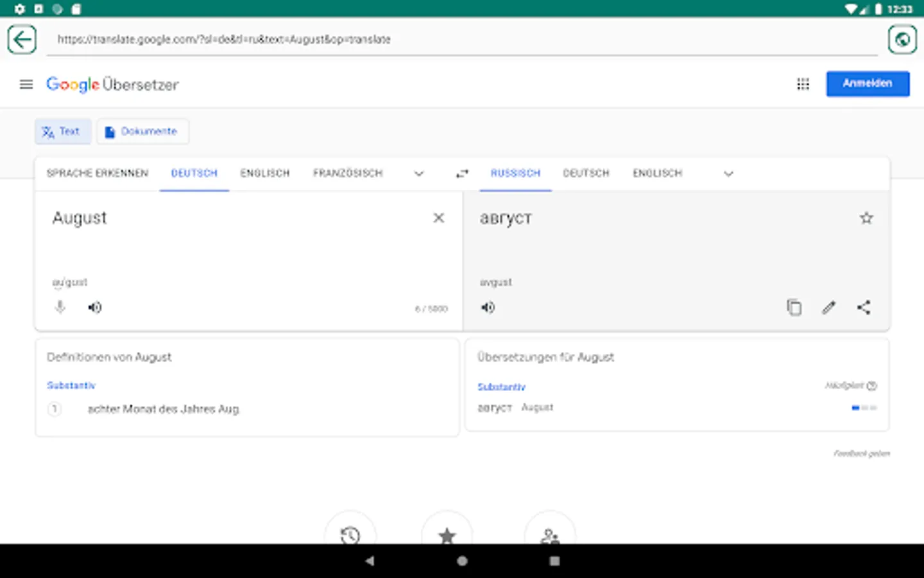Open the hamburger main menu
The image size is (924, 578).
pyautogui.click(x=26, y=84)
